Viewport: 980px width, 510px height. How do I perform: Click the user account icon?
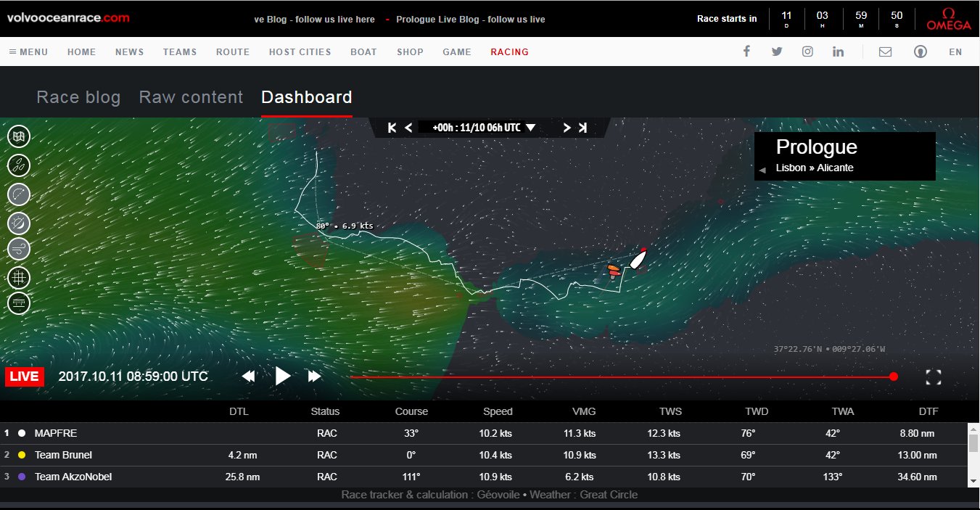pos(921,52)
